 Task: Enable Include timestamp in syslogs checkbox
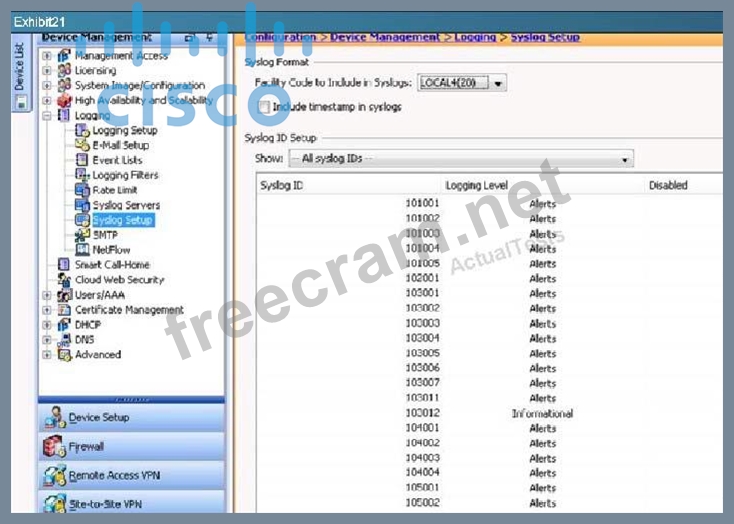263,106
